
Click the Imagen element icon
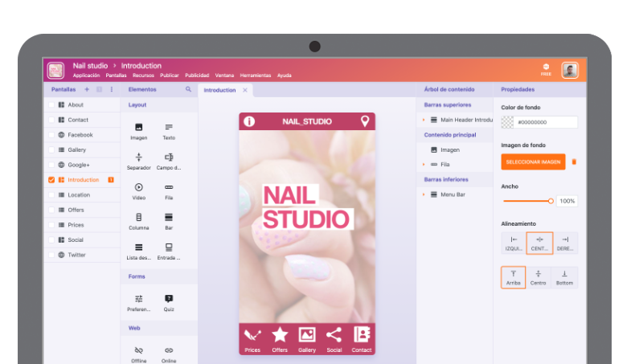coord(138,127)
